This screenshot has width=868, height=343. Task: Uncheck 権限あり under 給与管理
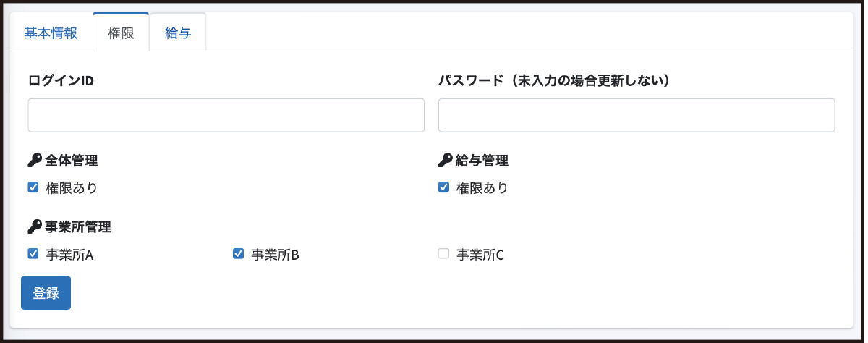[x=444, y=187]
